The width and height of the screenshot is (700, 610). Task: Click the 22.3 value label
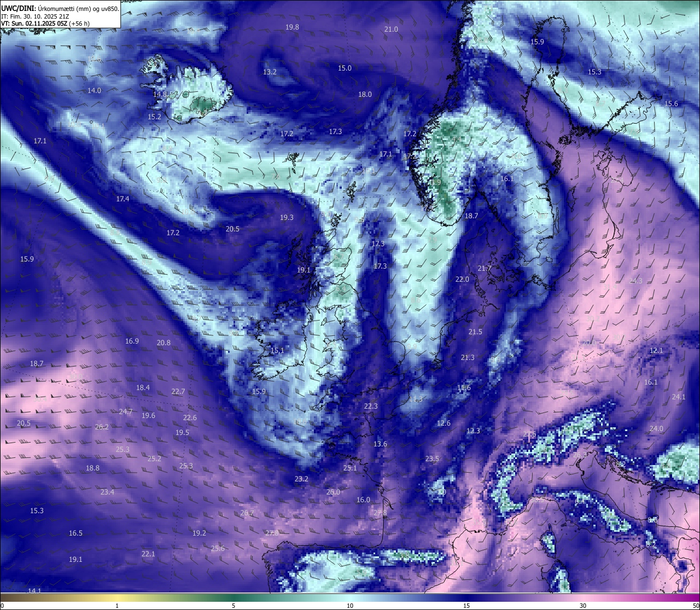pos(371,406)
